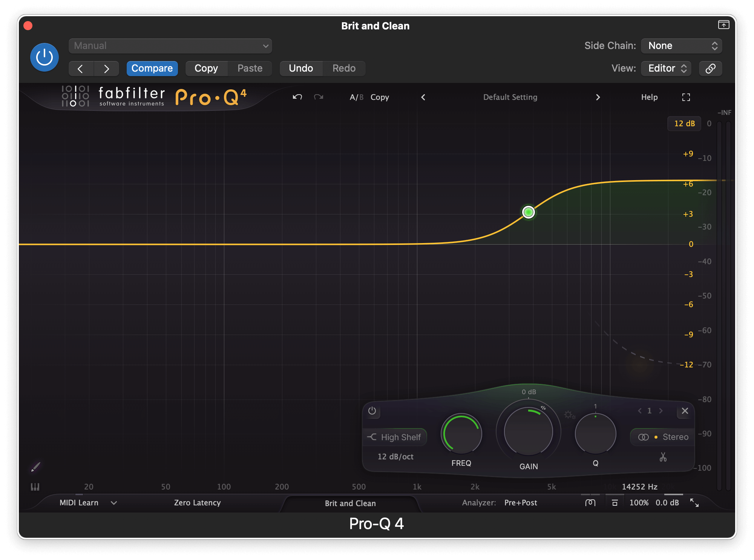Open the Analyzer Pre+Post settings
Viewport: 754px width, 560px height.
[x=521, y=503]
